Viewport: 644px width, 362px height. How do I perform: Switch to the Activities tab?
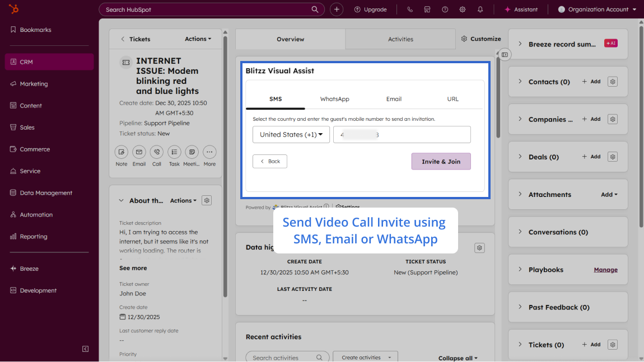[x=400, y=39]
